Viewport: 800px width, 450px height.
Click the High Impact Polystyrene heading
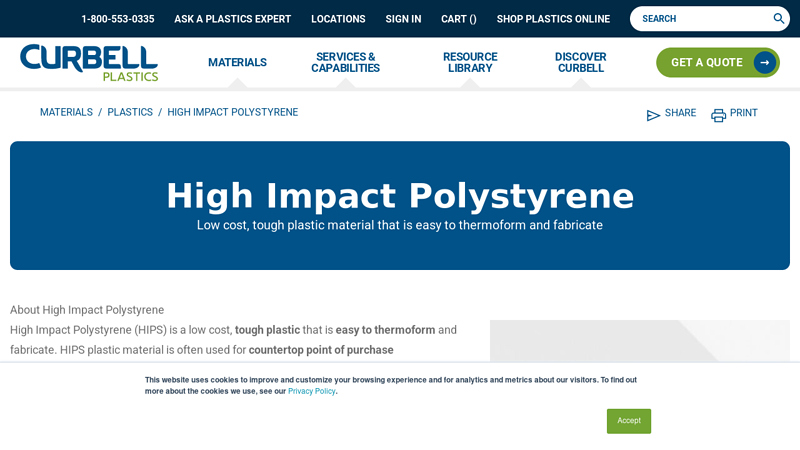pos(400,196)
